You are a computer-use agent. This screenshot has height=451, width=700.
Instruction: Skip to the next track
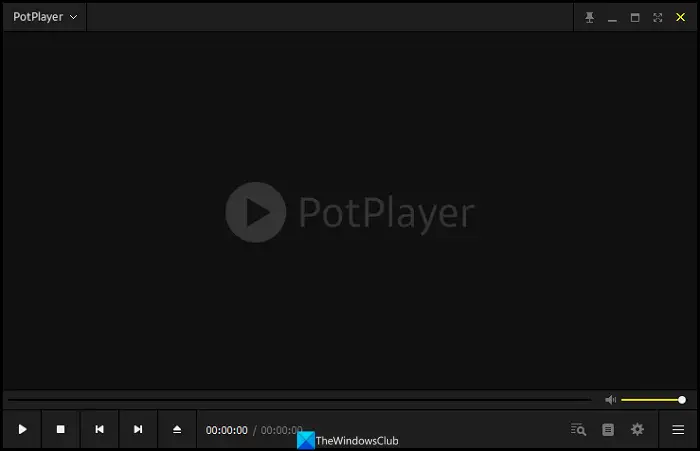[x=138, y=430]
